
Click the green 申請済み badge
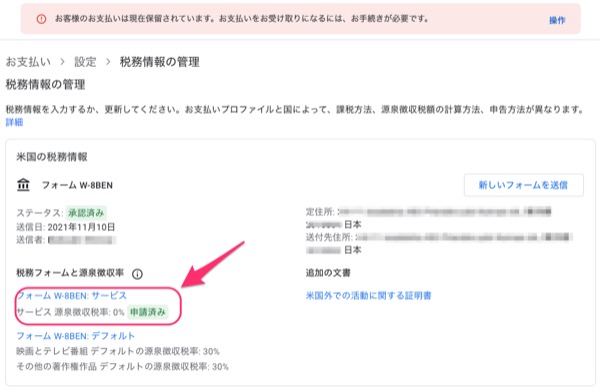(148, 312)
